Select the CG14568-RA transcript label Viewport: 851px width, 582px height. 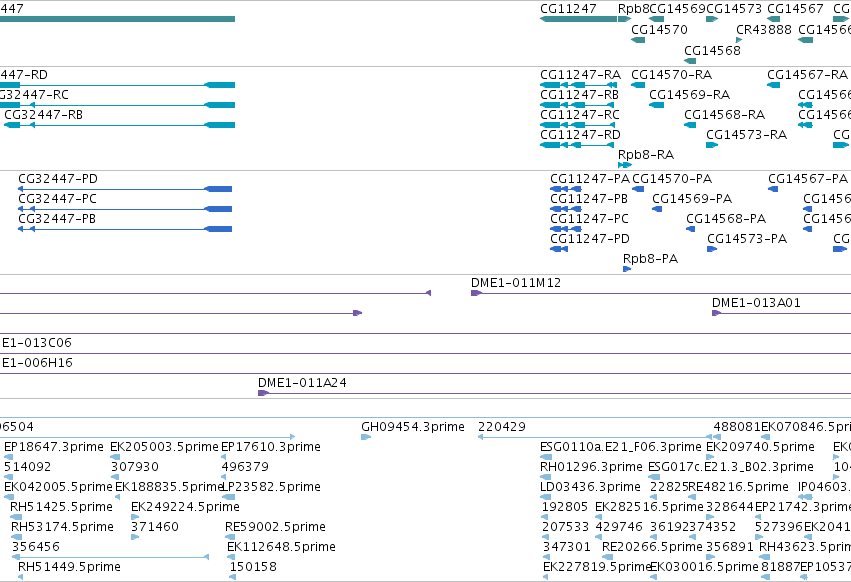pyautogui.click(x=725, y=115)
